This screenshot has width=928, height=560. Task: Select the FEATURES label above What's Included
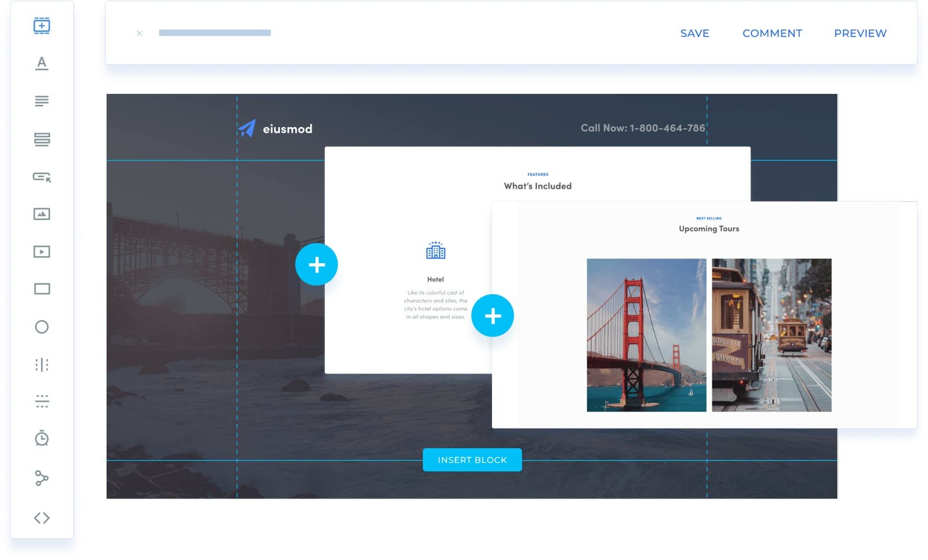click(x=538, y=174)
